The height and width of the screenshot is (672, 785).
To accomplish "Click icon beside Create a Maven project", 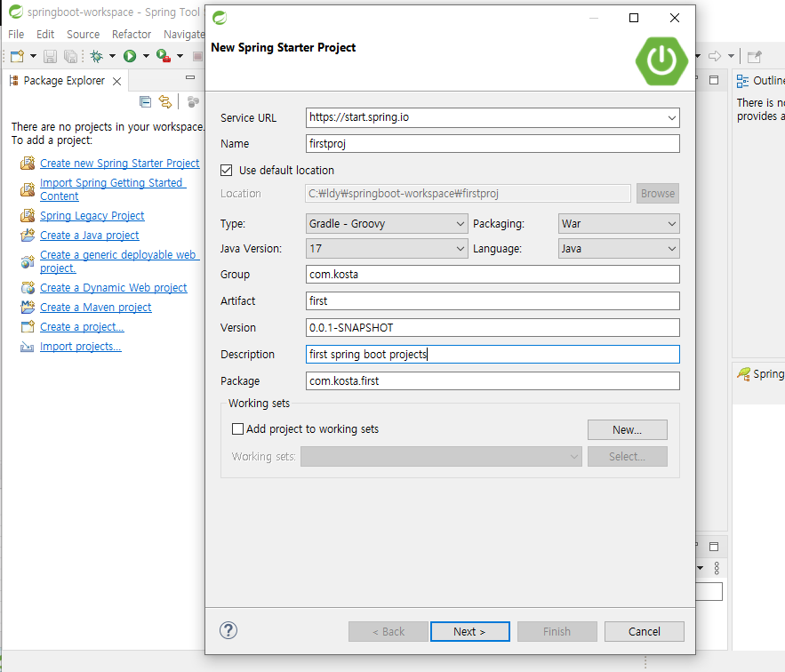I will coord(28,308).
